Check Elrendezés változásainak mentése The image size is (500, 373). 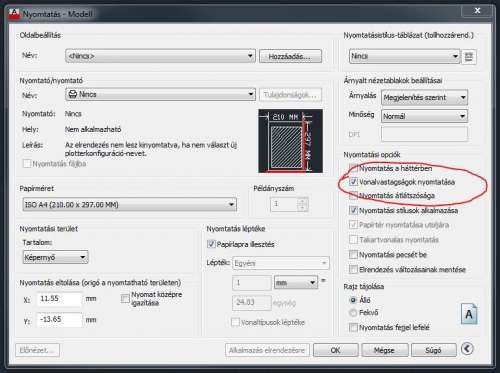[353, 269]
